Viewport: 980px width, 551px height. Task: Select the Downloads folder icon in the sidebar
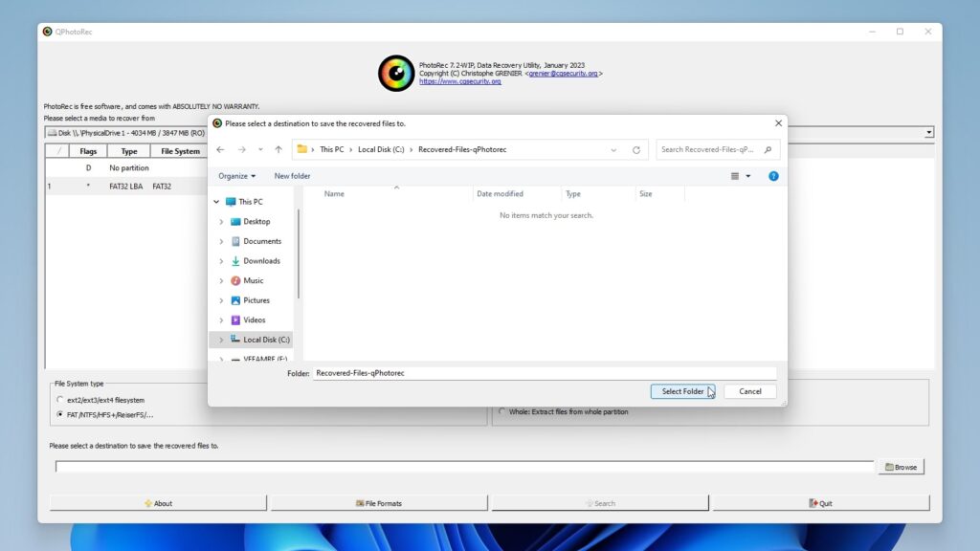[x=235, y=261]
